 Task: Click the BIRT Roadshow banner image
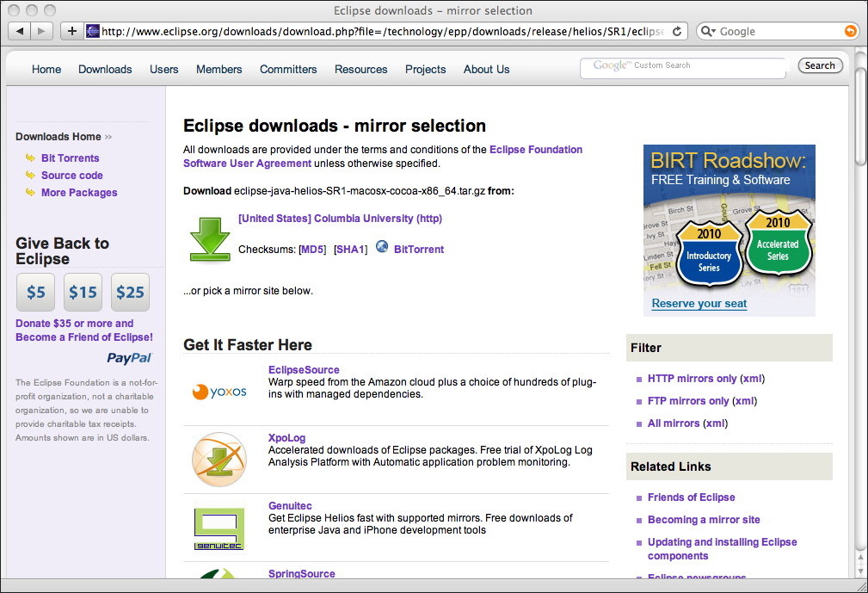tap(729, 231)
